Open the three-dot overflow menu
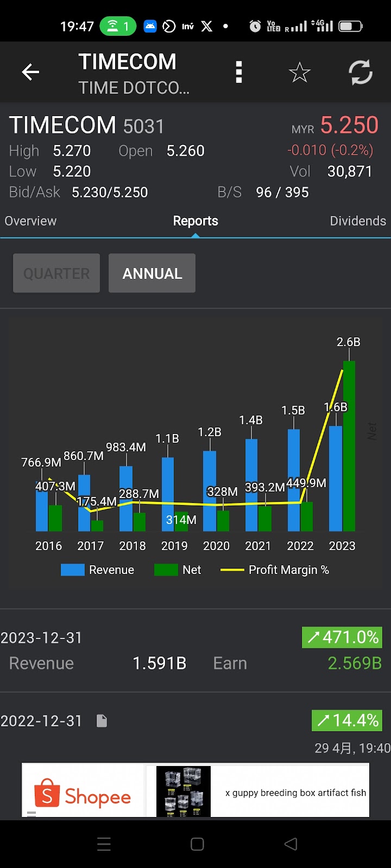The width and height of the screenshot is (391, 868). [238, 72]
